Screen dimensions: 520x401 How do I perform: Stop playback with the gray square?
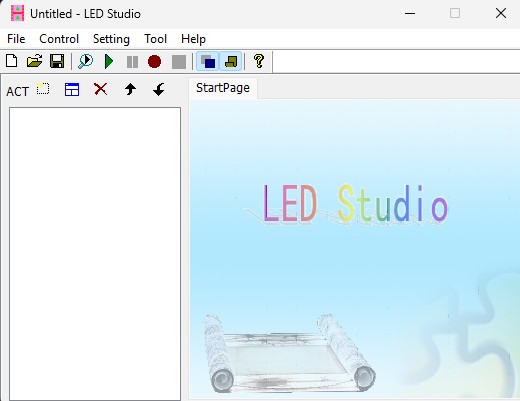tap(179, 62)
